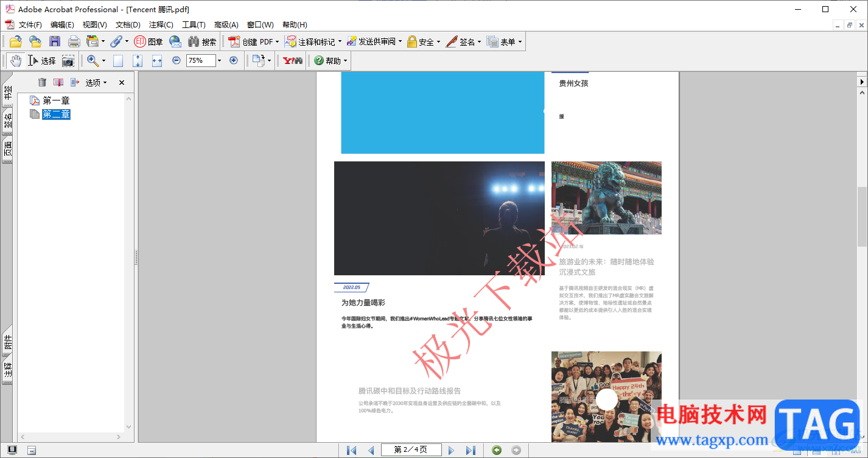Save the document with the floppy icon
The width and height of the screenshot is (868, 458).
(55, 41)
